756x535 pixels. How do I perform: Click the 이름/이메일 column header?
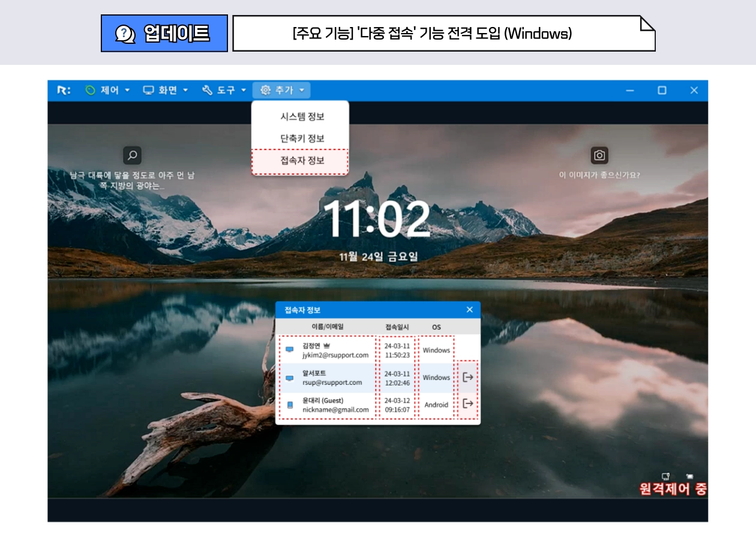[x=328, y=327]
